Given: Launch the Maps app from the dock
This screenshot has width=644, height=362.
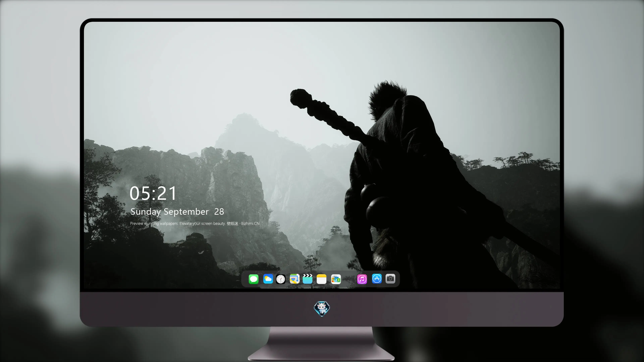Looking at the screenshot, I should coord(294,279).
